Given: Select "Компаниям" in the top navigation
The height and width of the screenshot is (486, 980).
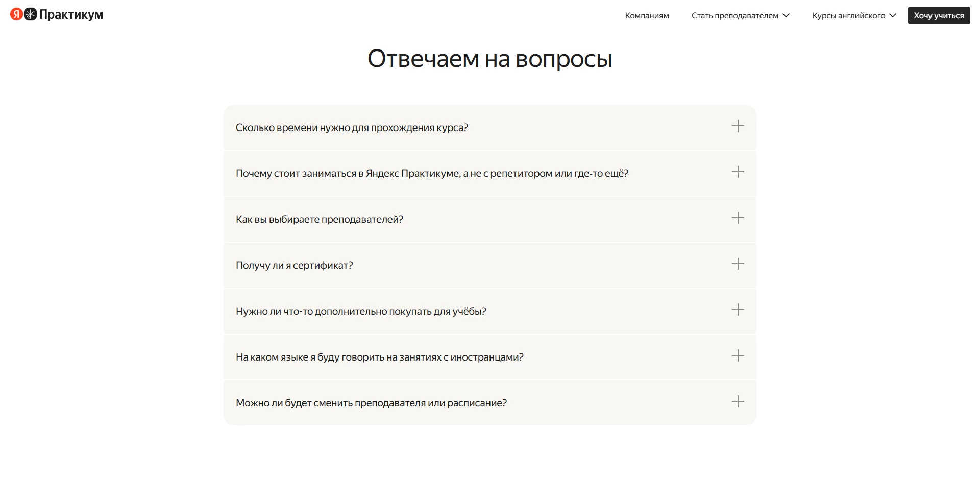Looking at the screenshot, I should [646, 15].
